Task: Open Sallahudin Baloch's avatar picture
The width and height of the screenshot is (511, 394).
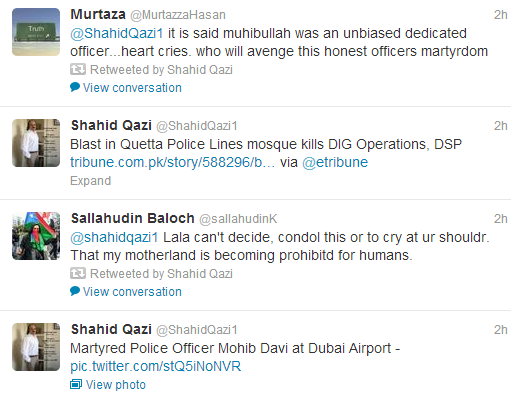Action: click(x=36, y=236)
